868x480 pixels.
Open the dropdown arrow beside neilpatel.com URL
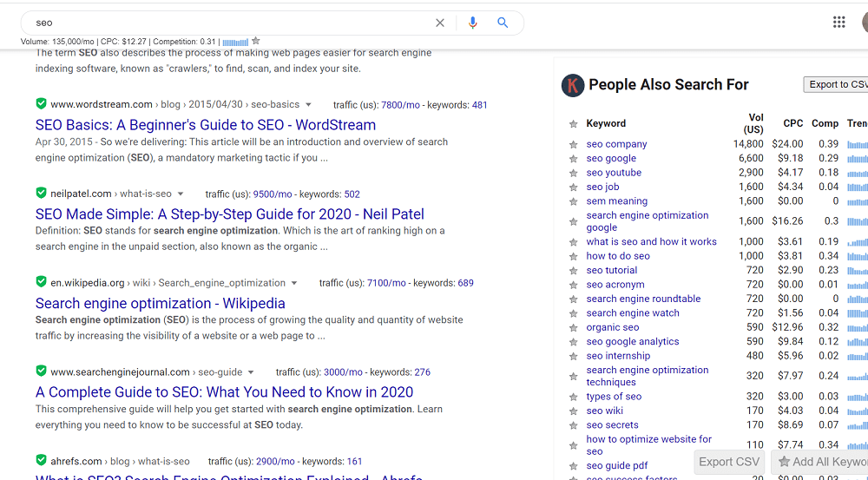(x=181, y=194)
